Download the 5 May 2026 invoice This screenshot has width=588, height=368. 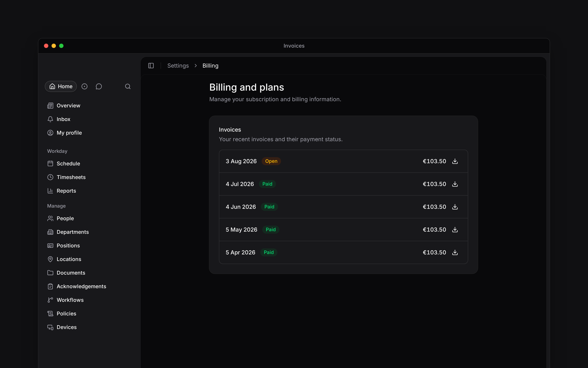pos(455,230)
